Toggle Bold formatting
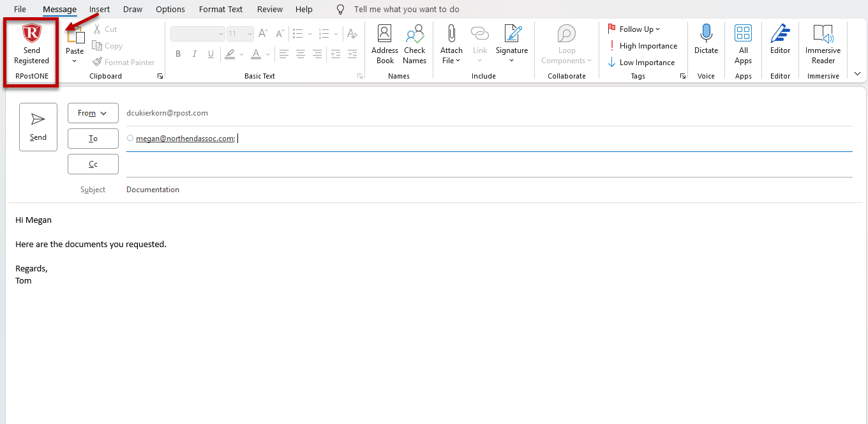 coord(178,54)
